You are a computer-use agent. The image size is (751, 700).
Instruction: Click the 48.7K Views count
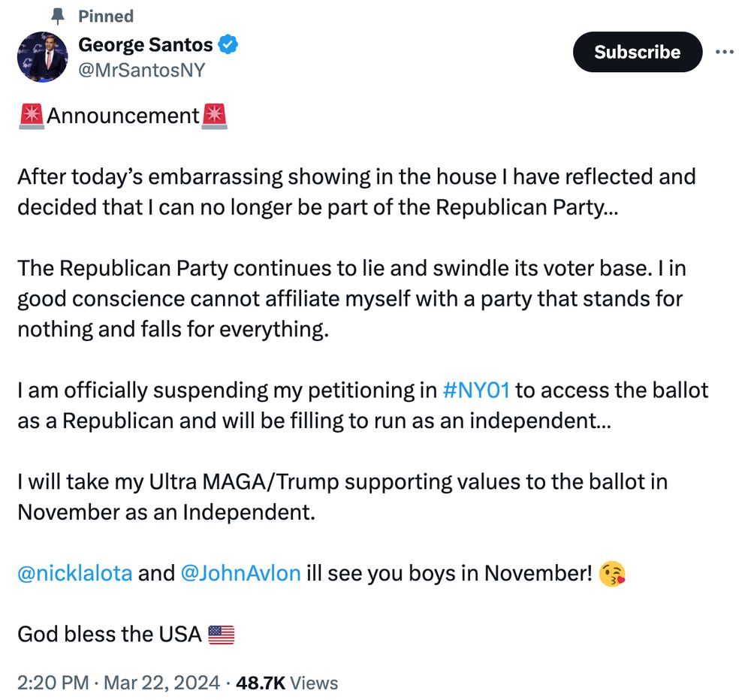pos(287,683)
